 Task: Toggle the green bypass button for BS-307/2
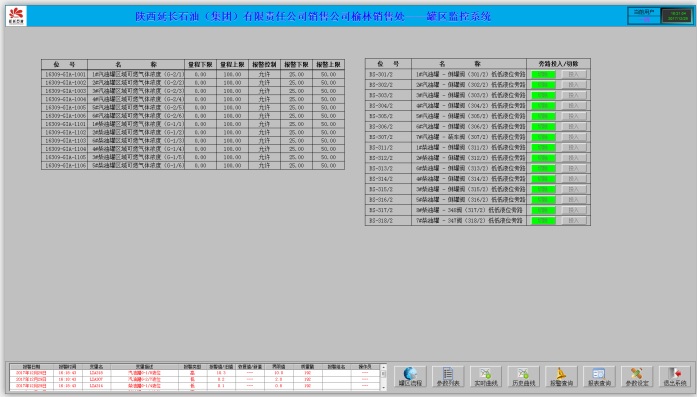tap(543, 137)
